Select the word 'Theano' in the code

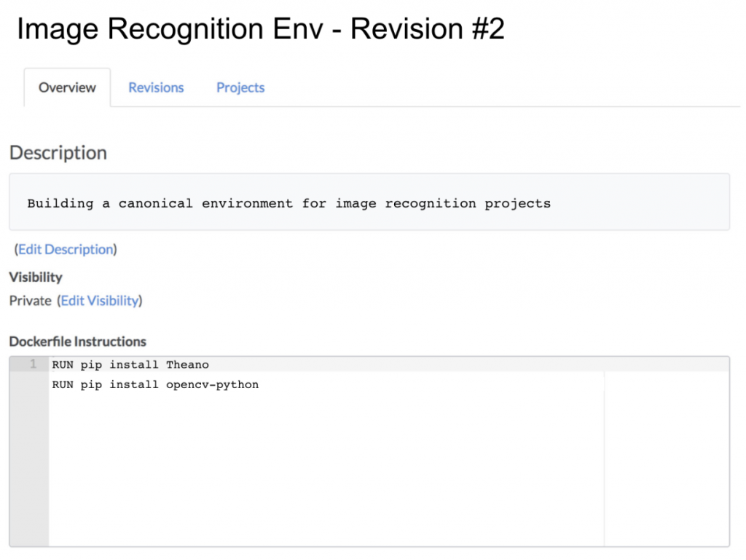pyautogui.click(x=188, y=365)
